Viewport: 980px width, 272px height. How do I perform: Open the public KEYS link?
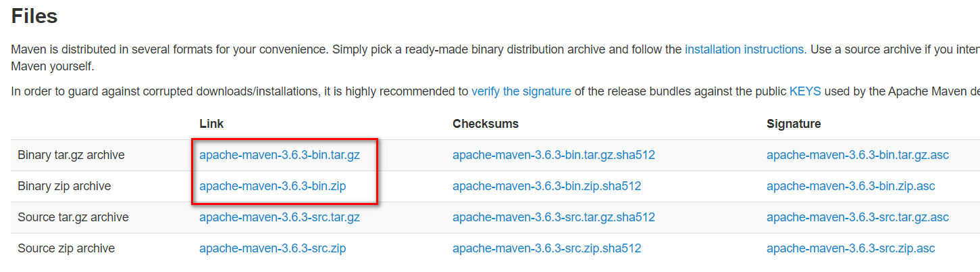[805, 91]
